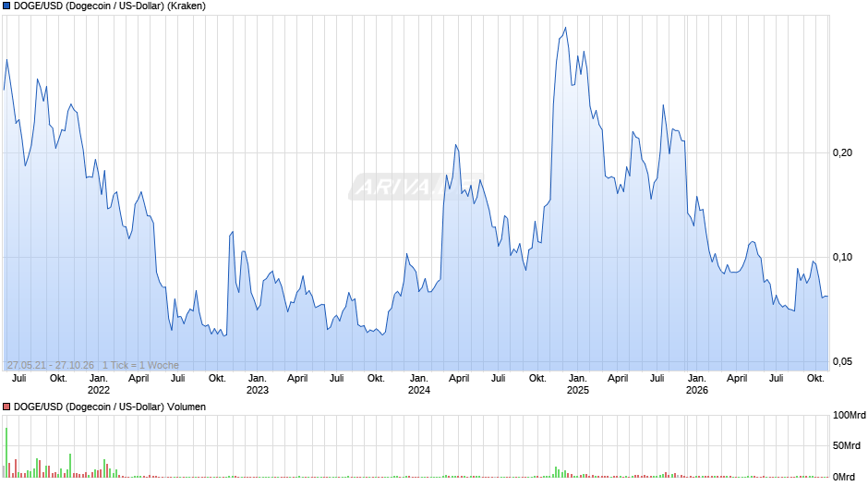868x486 pixels.
Task: Click the 0,20 price axis label
Action: (842, 153)
